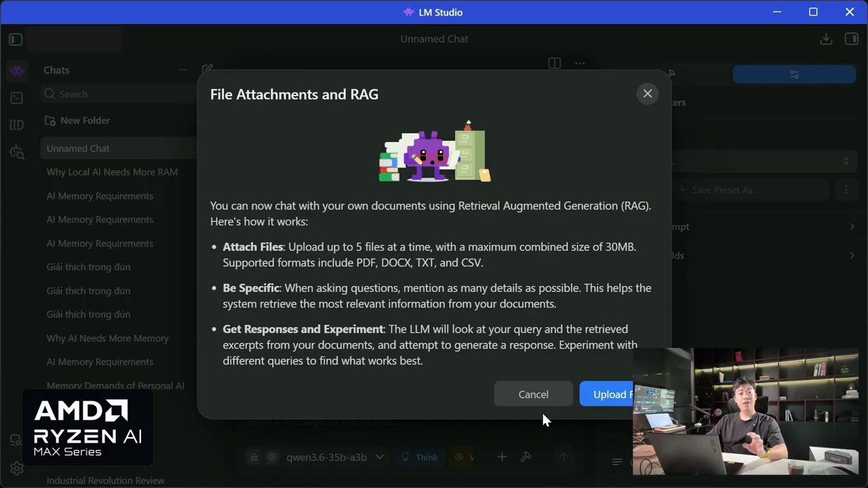The width and height of the screenshot is (868, 488).
Task: Click the RAG mascot illustration
Action: click(x=435, y=152)
